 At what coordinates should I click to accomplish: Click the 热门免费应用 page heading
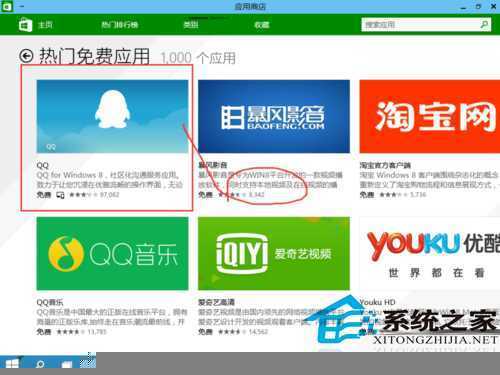point(94,56)
